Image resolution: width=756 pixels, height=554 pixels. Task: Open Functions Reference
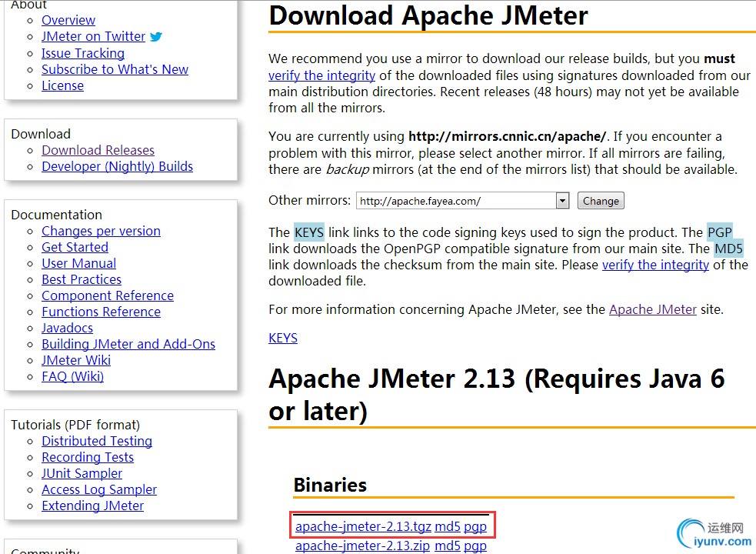pyautogui.click(x=101, y=312)
